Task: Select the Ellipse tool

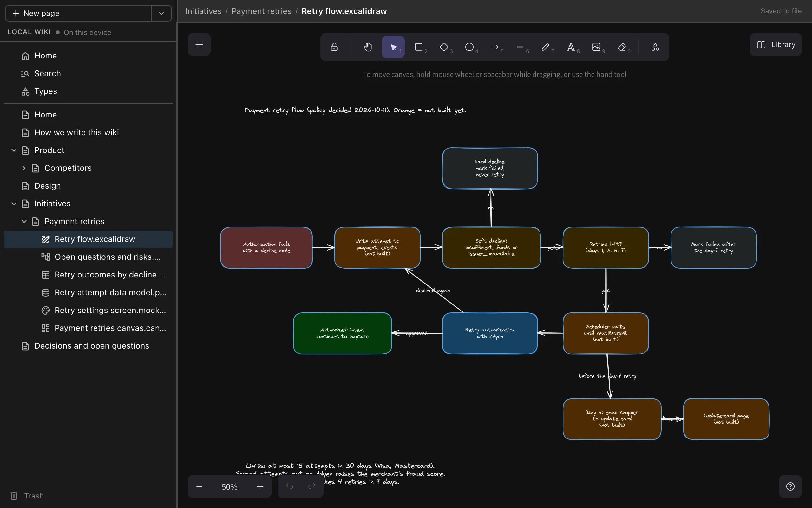Action: tap(469, 47)
